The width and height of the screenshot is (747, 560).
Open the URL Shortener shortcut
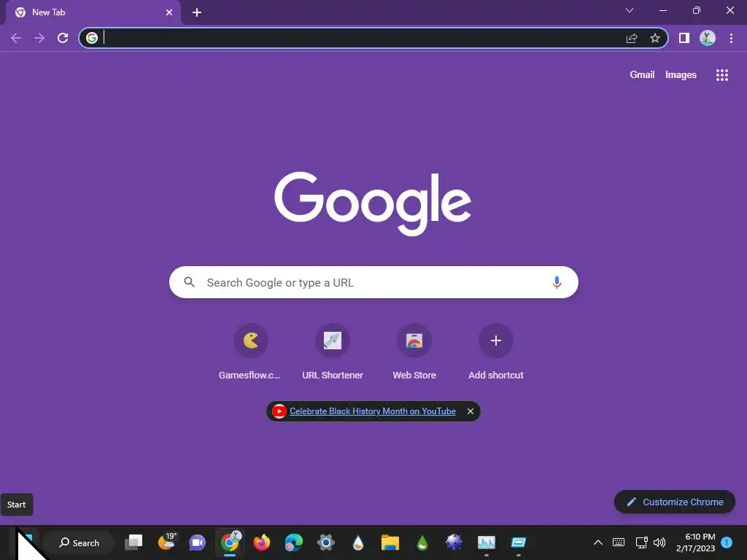click(x=333, y=351)
